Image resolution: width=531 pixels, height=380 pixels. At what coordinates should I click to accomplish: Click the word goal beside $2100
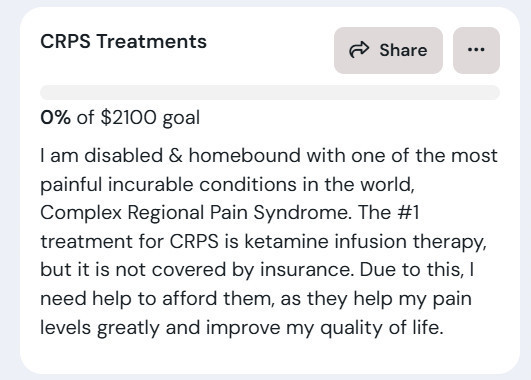[181, 118]
